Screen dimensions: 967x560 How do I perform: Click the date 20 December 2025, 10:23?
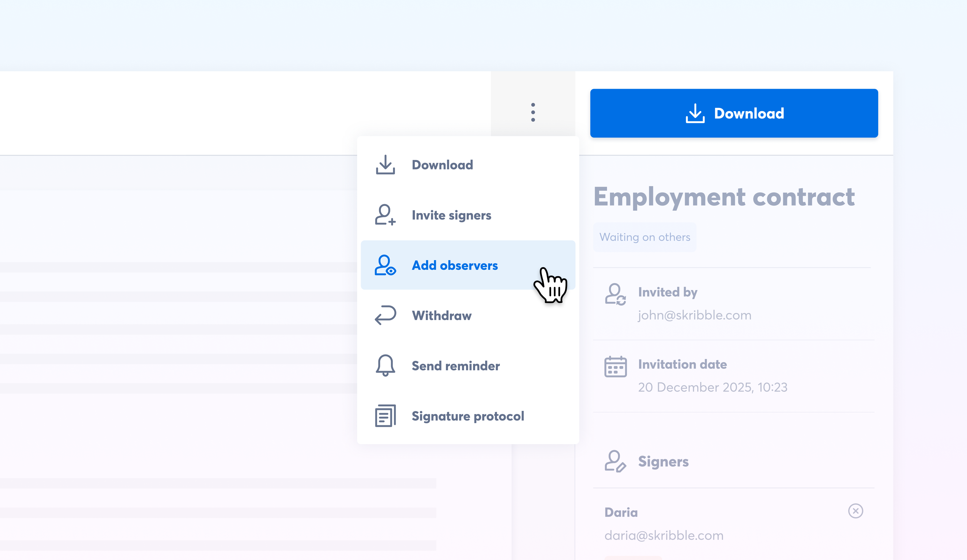coord(713,387)
